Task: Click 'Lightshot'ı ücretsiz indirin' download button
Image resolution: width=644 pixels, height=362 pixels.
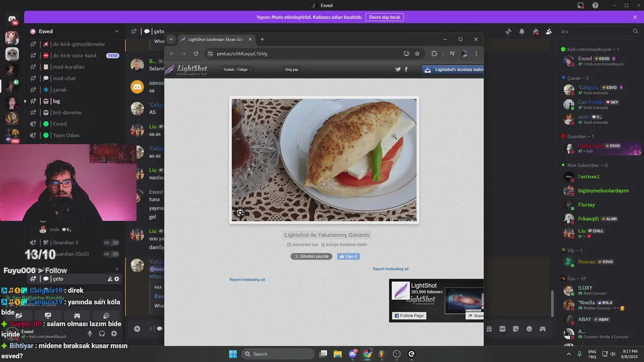Action: pos(453,70)
